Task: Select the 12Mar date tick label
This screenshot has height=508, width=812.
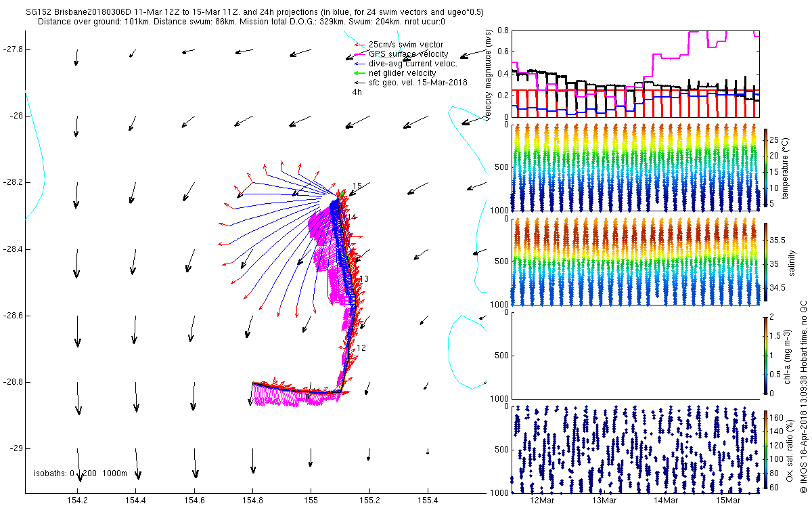Action: tap(543, 501)
